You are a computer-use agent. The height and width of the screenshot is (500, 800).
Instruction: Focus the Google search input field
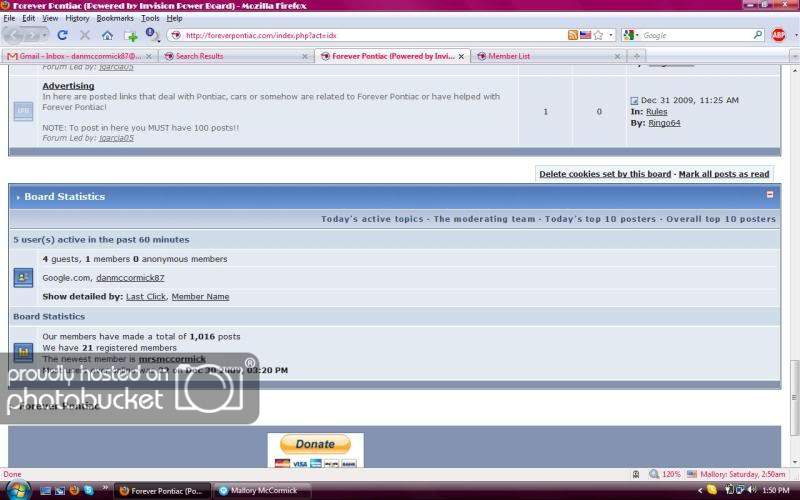point(697,35)
